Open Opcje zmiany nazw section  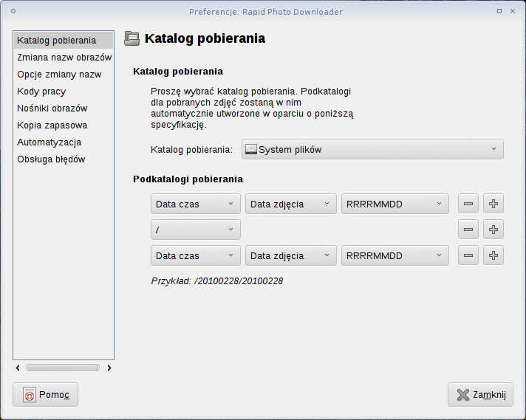point(64,75)
